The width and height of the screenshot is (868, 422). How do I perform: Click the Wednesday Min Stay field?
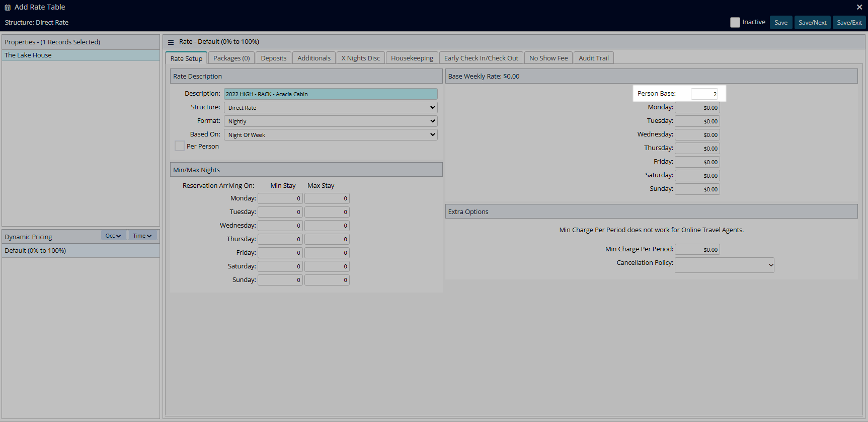tap(280, 226)
